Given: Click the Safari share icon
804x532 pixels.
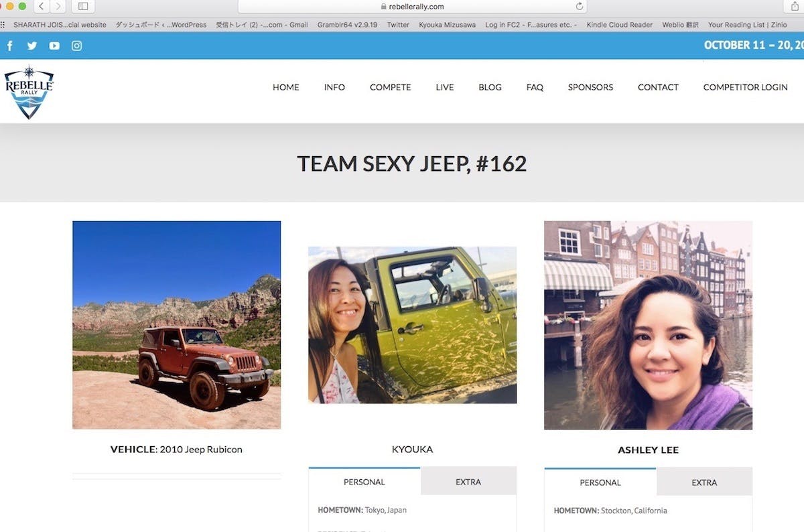Looking at the screenshot, I should pyautogui.click(x=794, y=7).
